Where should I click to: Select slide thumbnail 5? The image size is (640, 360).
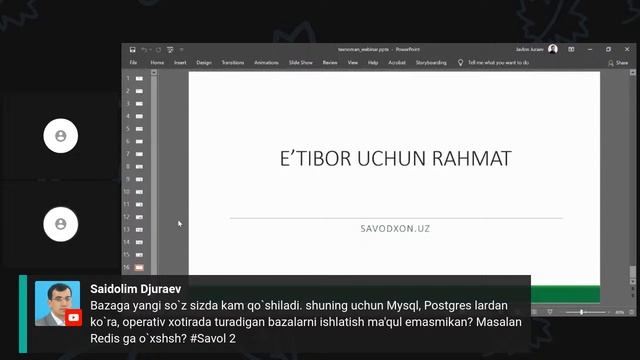click(139, 129)
